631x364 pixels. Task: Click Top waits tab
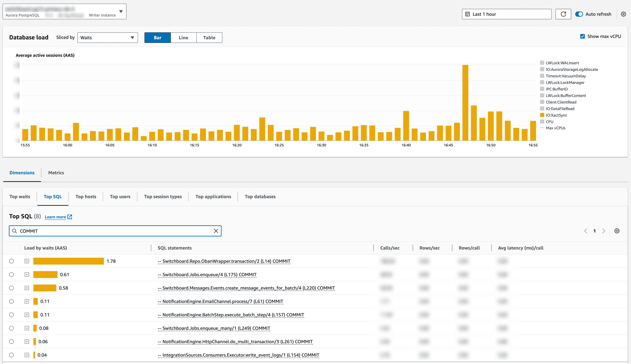tap(20, 196)
